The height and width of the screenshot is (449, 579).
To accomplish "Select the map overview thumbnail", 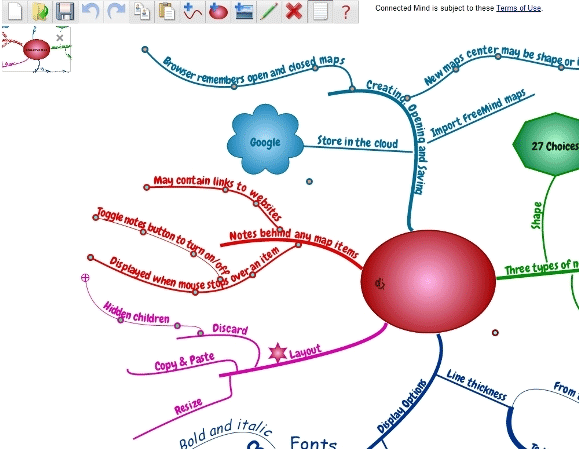I will tap(36, 49).
